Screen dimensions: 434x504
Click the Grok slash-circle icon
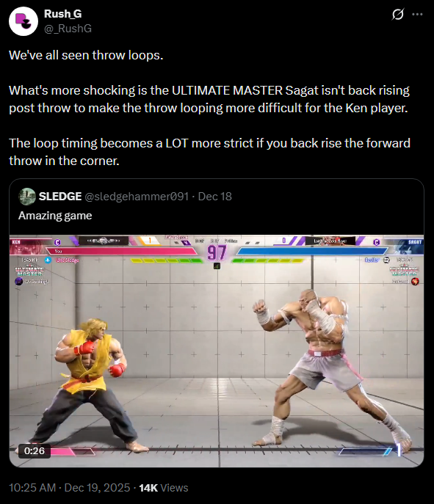398,14
